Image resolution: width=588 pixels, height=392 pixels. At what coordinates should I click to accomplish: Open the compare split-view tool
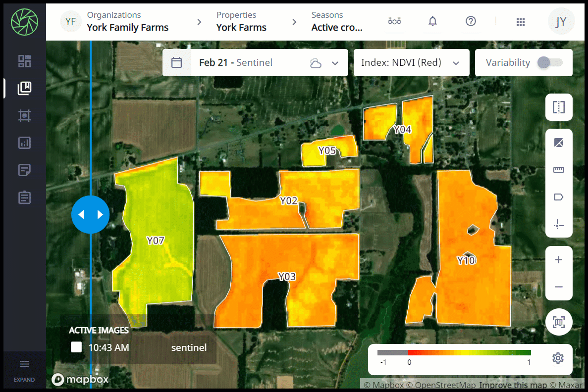[559, 107]
